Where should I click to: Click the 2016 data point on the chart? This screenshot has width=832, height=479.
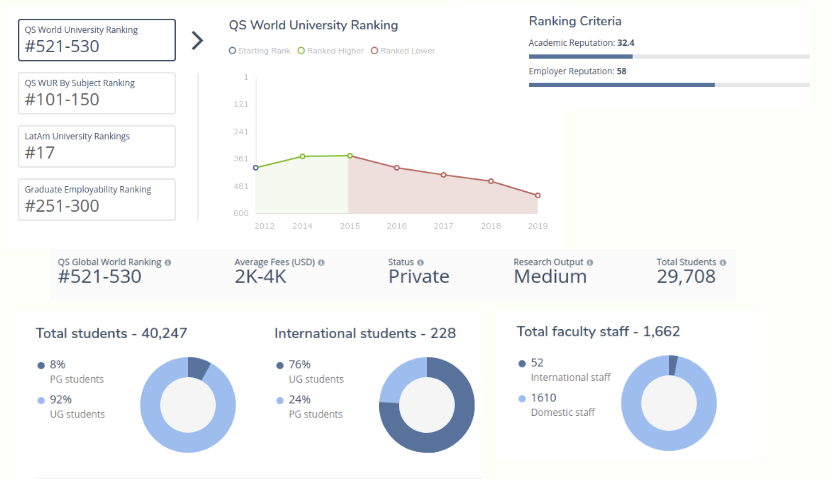coord(397,168)
